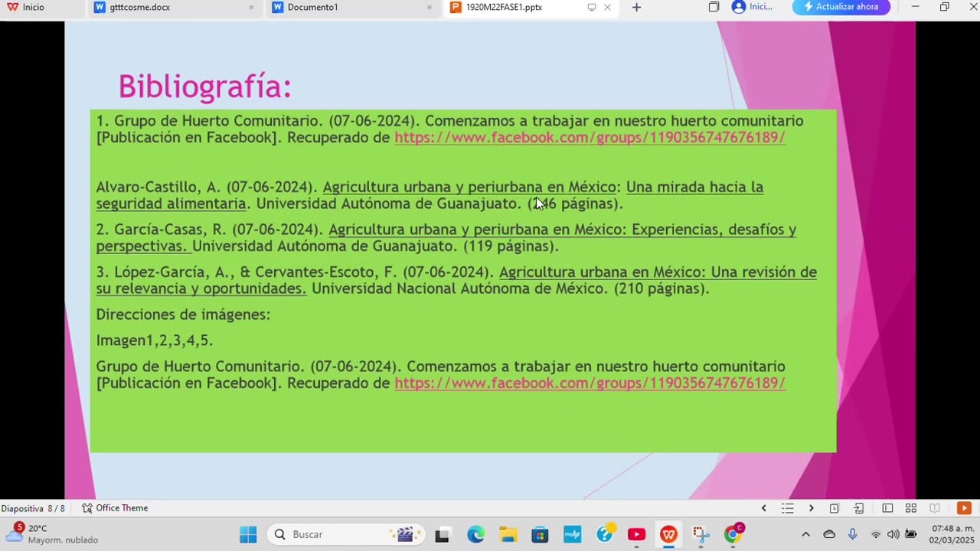Screen dimensions: 980x551
Task: Switch to Slide Sorter view
Action: click(911, 508)
